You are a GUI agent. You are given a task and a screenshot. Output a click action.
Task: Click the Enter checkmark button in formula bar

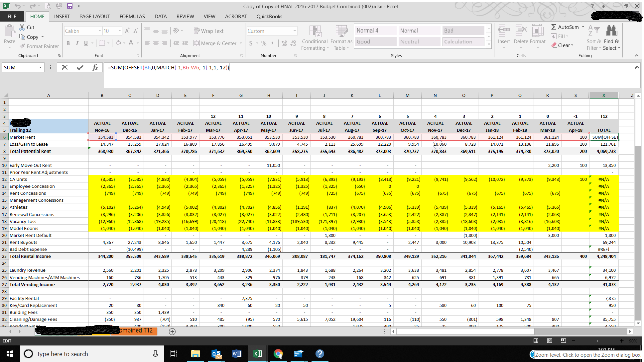pyautogui.click(x=79, y=68)
